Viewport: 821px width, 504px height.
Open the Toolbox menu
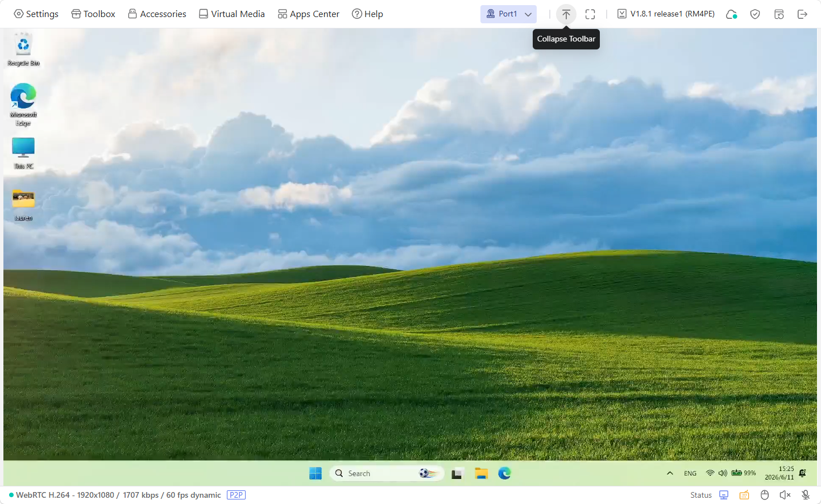coord(93,14)
